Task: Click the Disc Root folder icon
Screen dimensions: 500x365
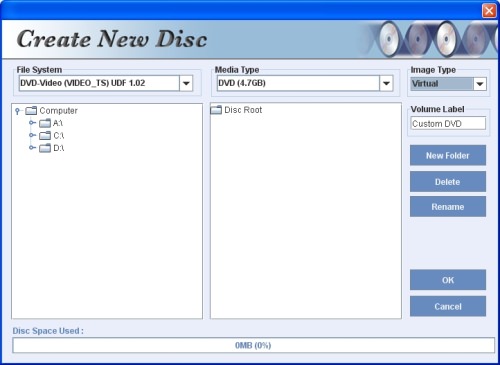Action: click(x=216, y=110)
